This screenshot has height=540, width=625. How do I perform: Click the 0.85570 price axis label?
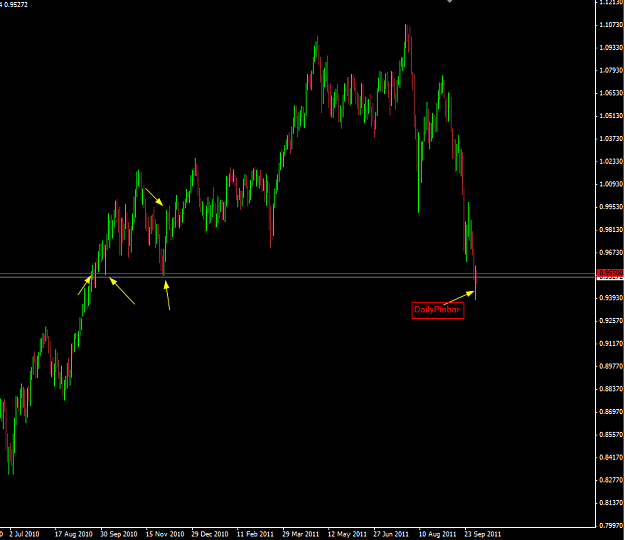point(611,434)
